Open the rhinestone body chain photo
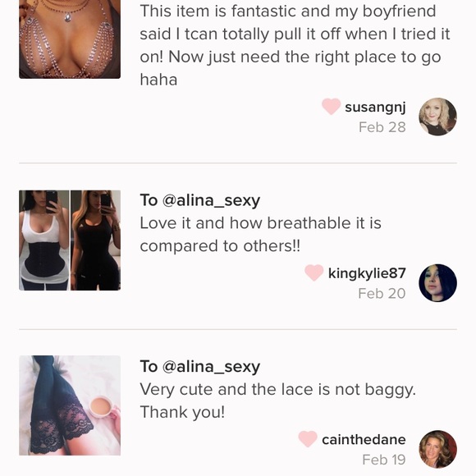The image size is (476, 476). (70, 39)
